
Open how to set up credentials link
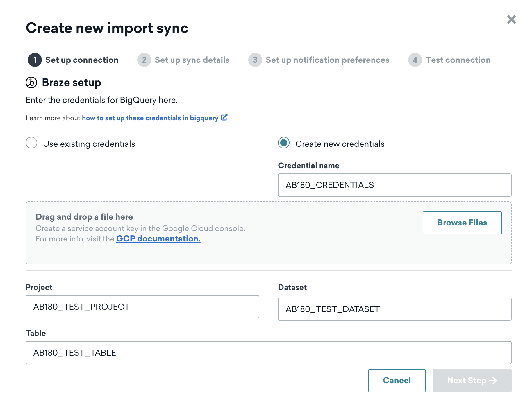pos(150,118)
